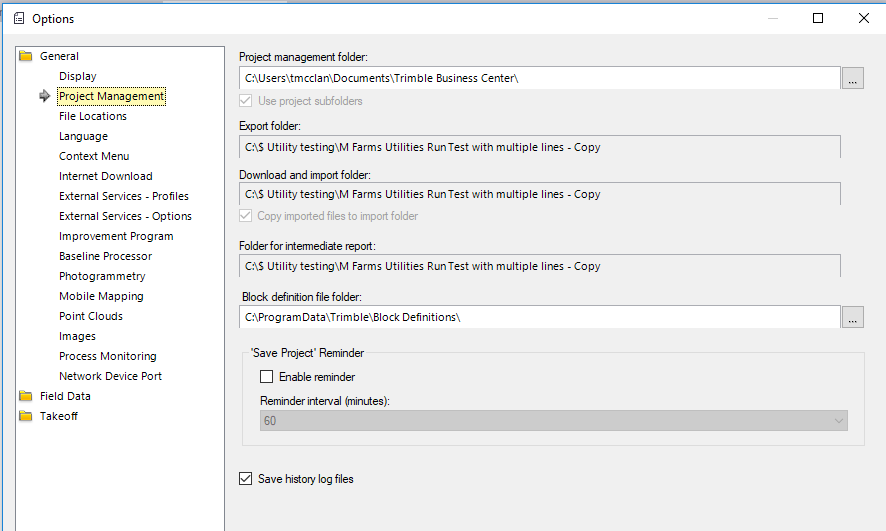Click the Options window title icon
Screen dimensions: 886x531
[x=18, y=18]
